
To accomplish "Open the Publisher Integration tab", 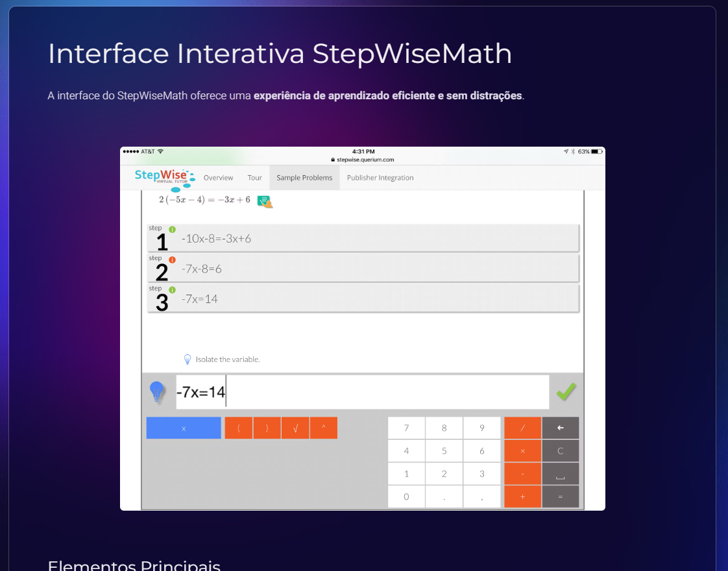I will click(x=380, y=178).
